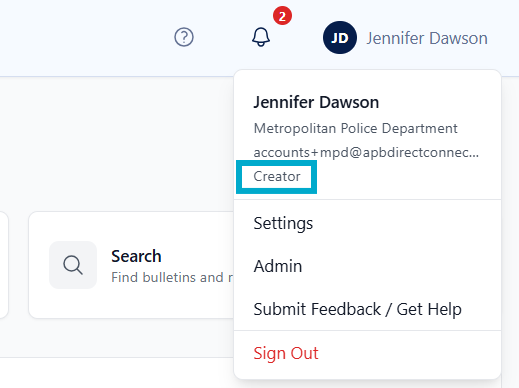The width and height of the screenshot is (519, 388).
Task: Open the Search card title
Action: click(136, 256)
